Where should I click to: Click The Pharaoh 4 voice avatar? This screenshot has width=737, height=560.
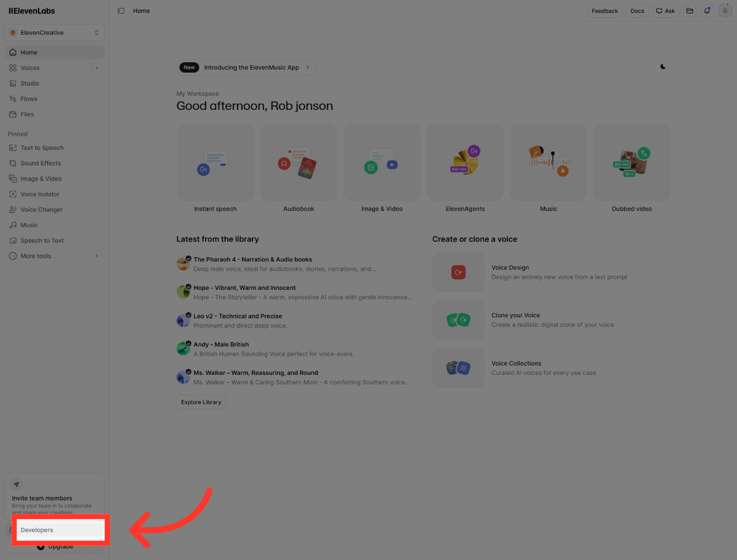[x=183, y=264]
